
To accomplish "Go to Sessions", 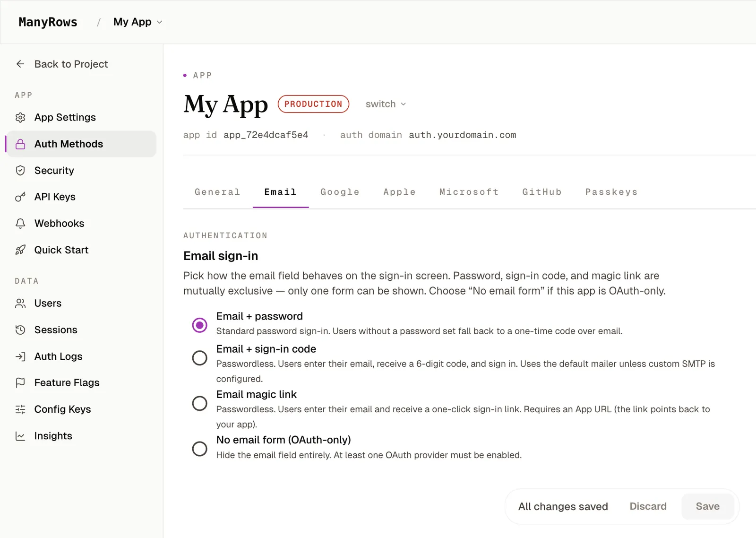I will point(81,330).
